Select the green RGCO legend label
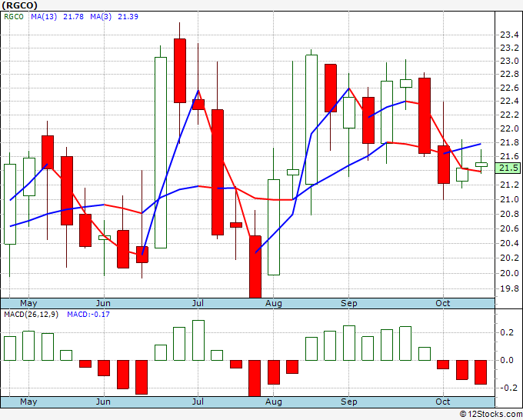This screenshot has width=523, height=420. click(x=14, y=17)
